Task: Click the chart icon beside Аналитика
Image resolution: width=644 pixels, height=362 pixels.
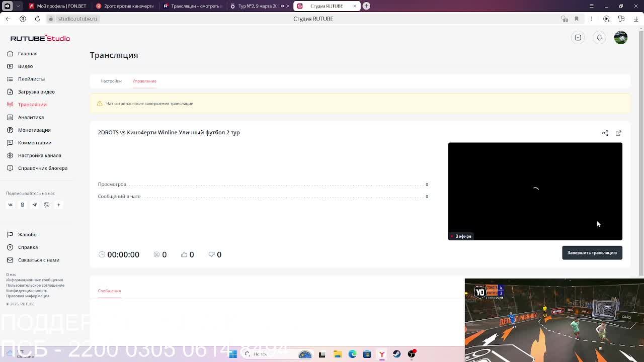Action: [x=10, y=117]
